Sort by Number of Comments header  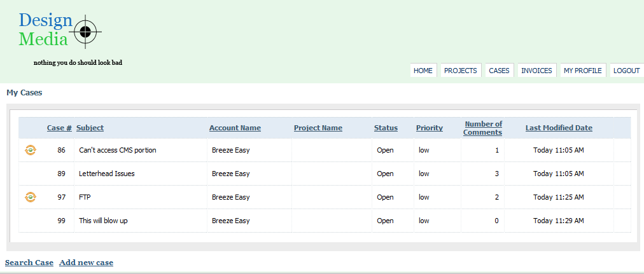[483, 128]
